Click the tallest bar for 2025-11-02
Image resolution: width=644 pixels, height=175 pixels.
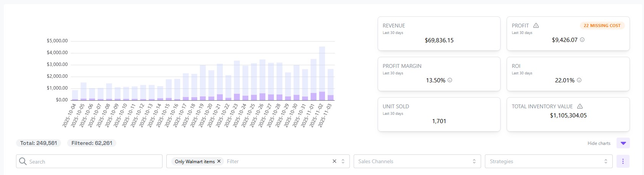tap(322, 73)
